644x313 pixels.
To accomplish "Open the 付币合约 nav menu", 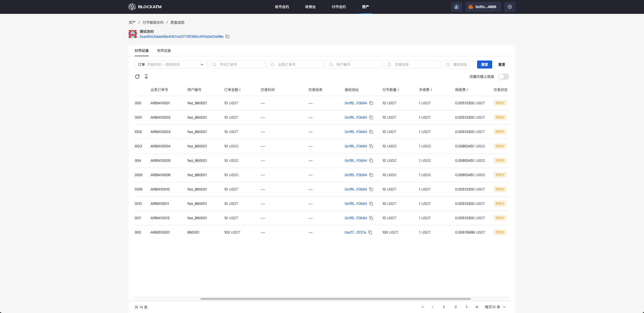I will (x=339, y=7).
